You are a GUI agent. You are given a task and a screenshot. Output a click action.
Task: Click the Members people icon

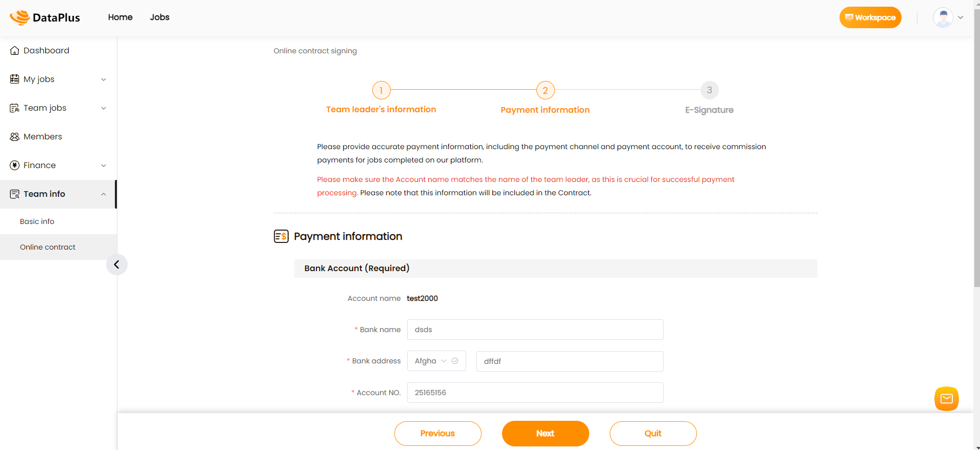[14, 137]
